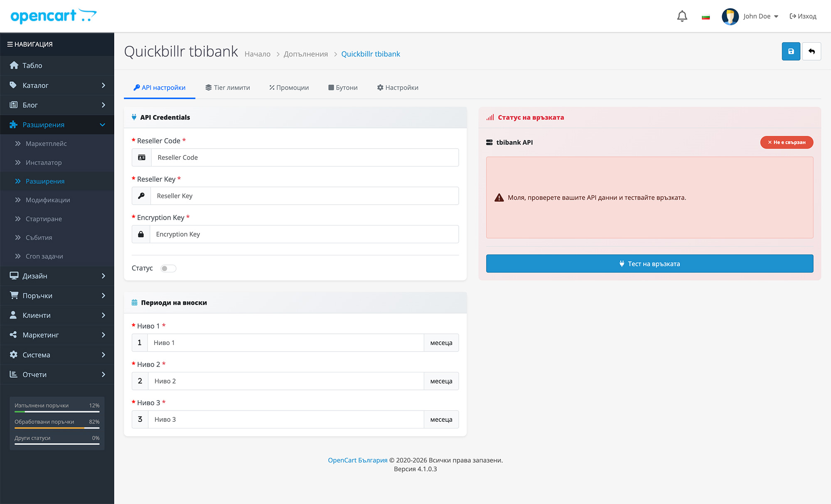Click the hamburger НАВИГАЦИЯ menu icon

tap(10, 44)
